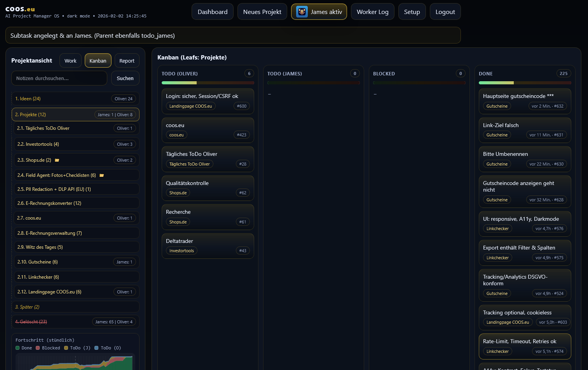Open the folder icon next to '2.3. Shops.de'
Image resolution: width=588 pixels, height=370 pixels.
[57, 160]
